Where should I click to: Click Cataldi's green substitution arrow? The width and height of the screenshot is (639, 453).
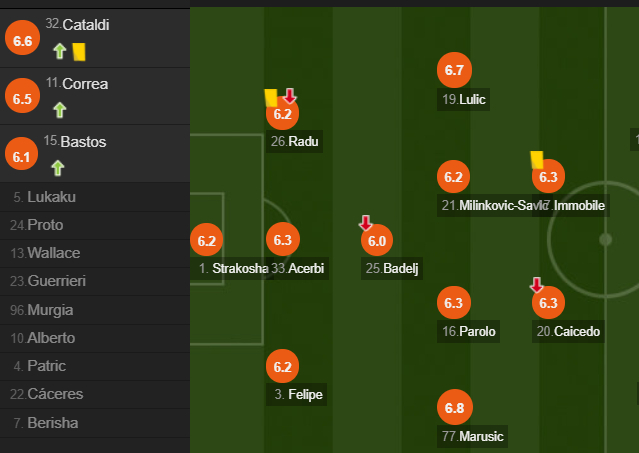tap(59, 51)
